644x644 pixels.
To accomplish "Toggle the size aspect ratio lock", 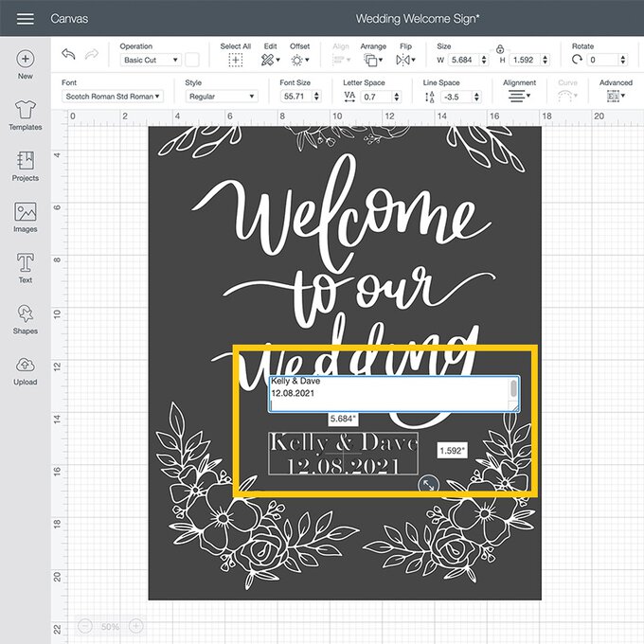I will coord(499,48).
